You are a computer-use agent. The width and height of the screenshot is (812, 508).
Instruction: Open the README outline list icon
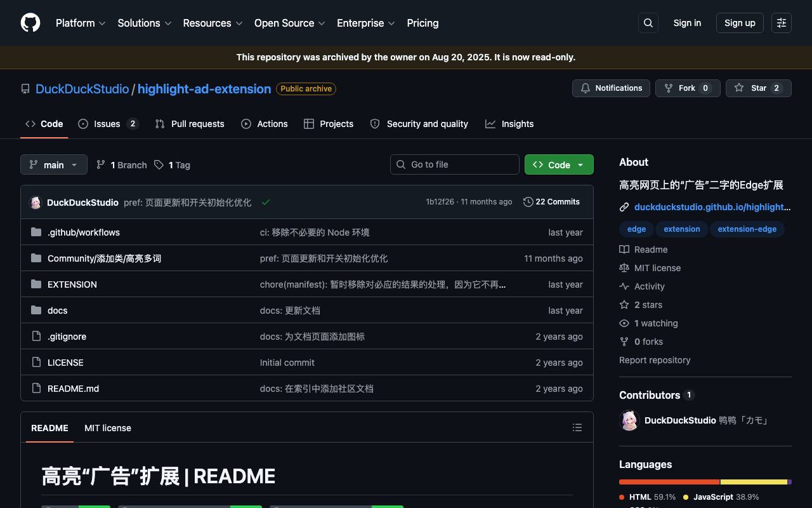[x=577, y=428]
